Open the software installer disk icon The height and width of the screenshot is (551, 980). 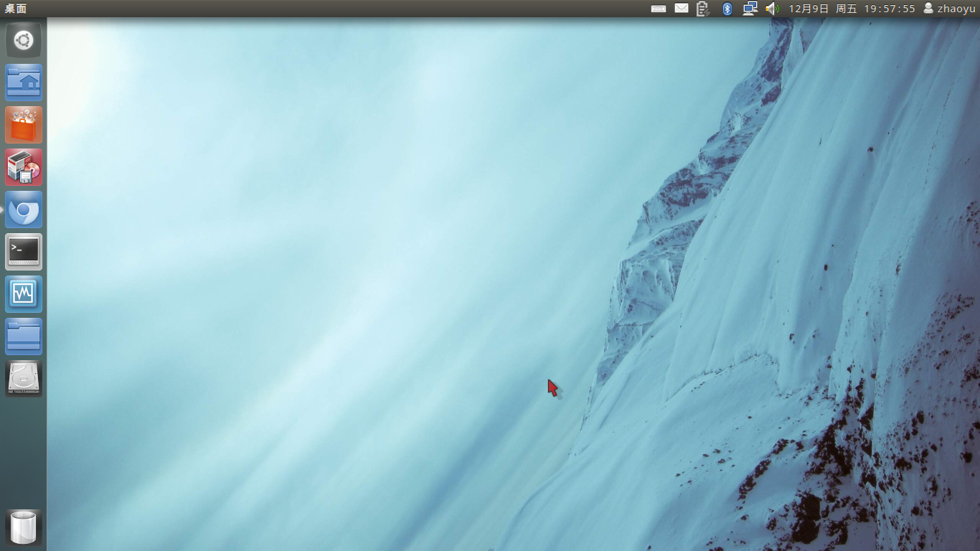click(x=24, y=167)
